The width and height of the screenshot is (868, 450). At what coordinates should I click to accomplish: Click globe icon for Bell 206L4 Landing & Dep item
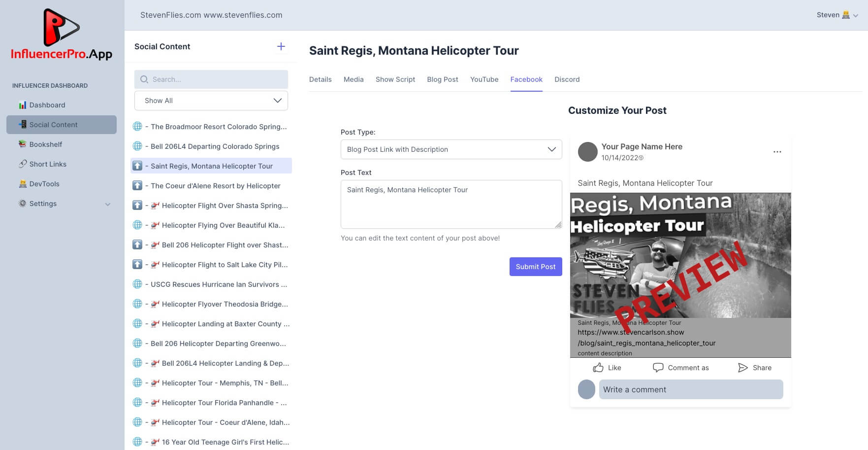point(137,363)
